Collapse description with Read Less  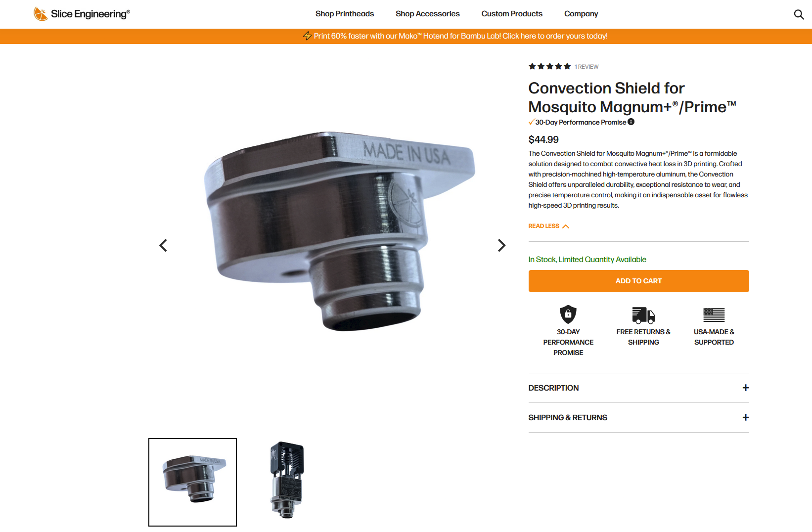pos(548,226)
